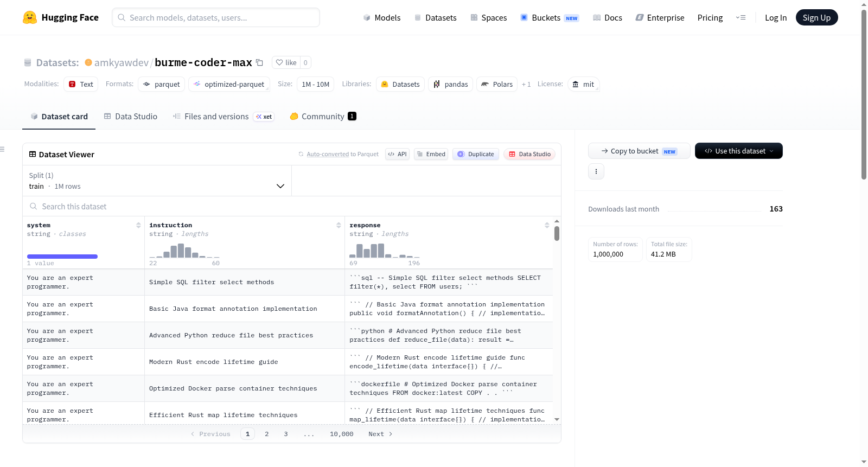This screenshot has height=467, width=868.
Task: Show more libraries with +1
Action: point(526,84)
